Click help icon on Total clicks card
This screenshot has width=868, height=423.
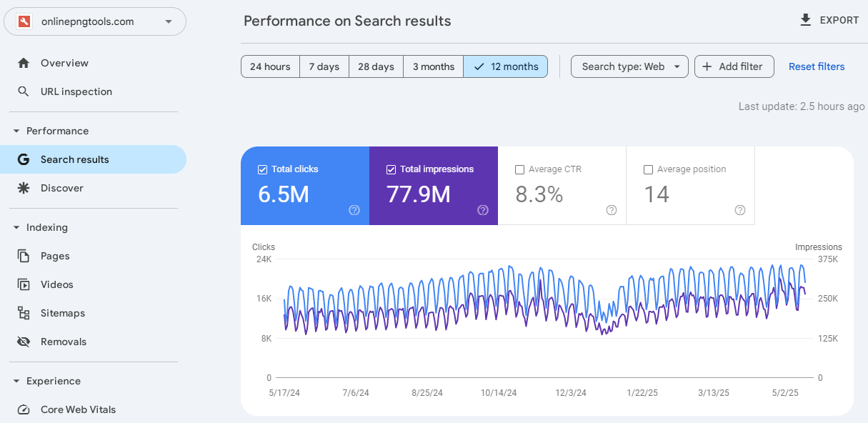(x=354, y=210)
